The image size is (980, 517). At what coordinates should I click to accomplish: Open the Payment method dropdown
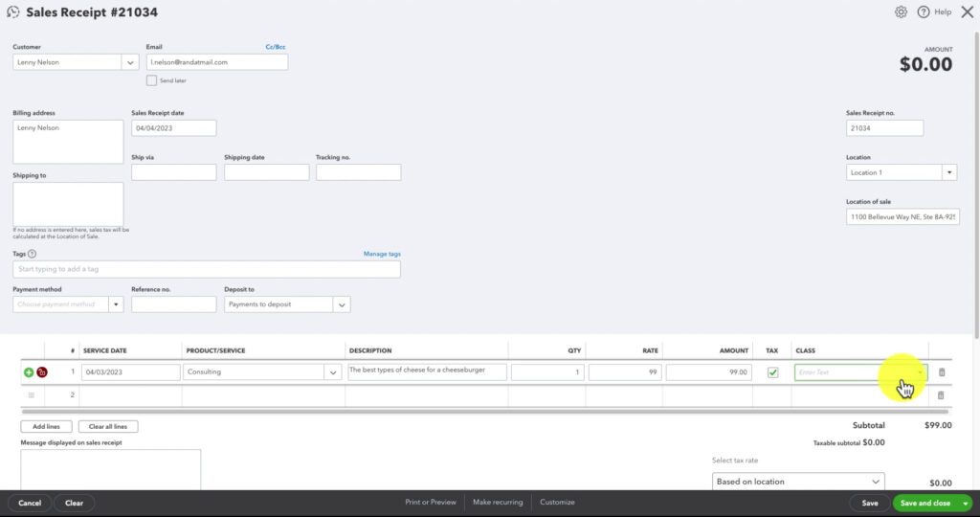116,304
